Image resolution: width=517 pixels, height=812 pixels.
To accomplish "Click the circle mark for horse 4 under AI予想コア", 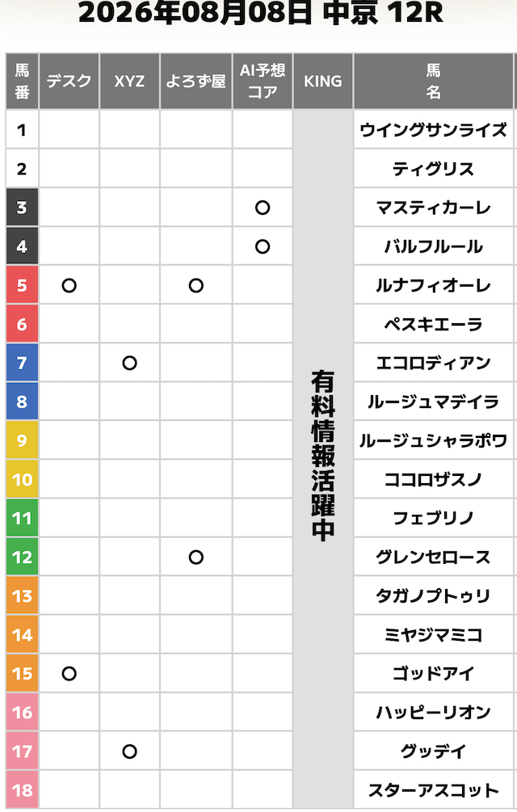I will pyautogui.click(x=263, y=246).
